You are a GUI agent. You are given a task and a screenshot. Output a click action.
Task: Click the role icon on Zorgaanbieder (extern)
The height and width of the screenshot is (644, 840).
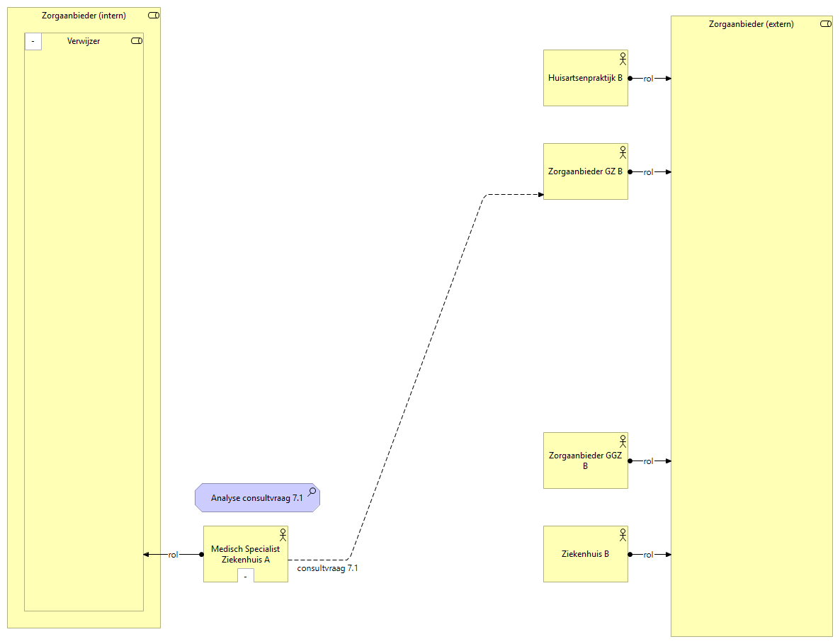tap(825, 24)
